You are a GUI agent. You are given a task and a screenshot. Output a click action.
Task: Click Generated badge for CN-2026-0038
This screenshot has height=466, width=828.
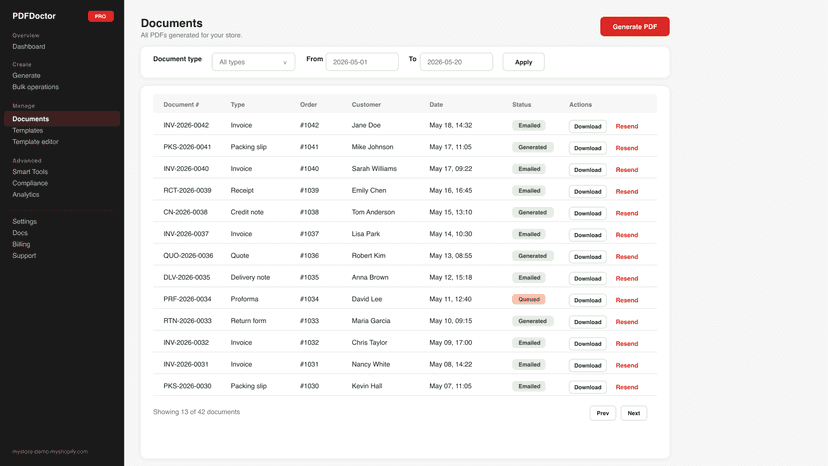pyautogui.click(x=532, y=212)
